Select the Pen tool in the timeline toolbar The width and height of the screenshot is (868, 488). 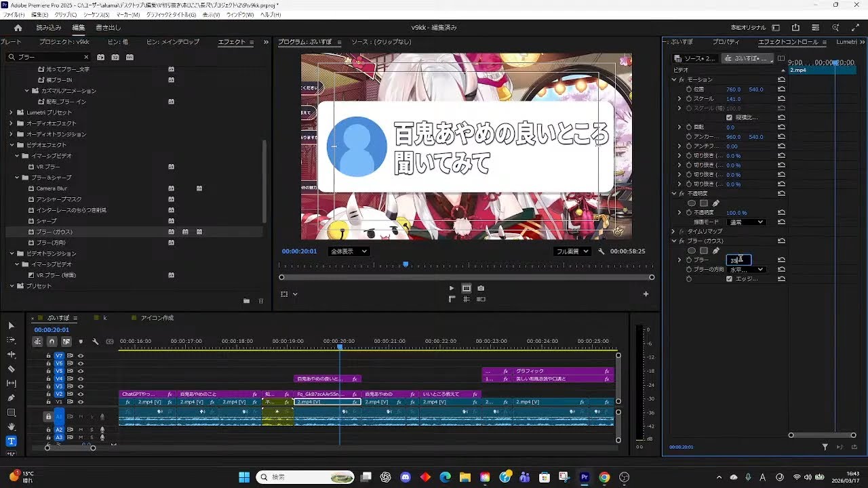pyautogui.click(x=11, y=398)
